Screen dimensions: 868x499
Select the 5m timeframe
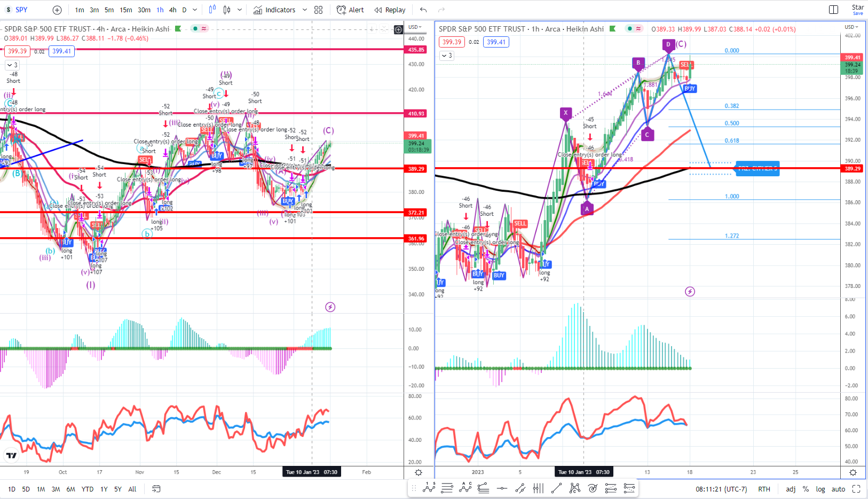[x=109, y=10]
